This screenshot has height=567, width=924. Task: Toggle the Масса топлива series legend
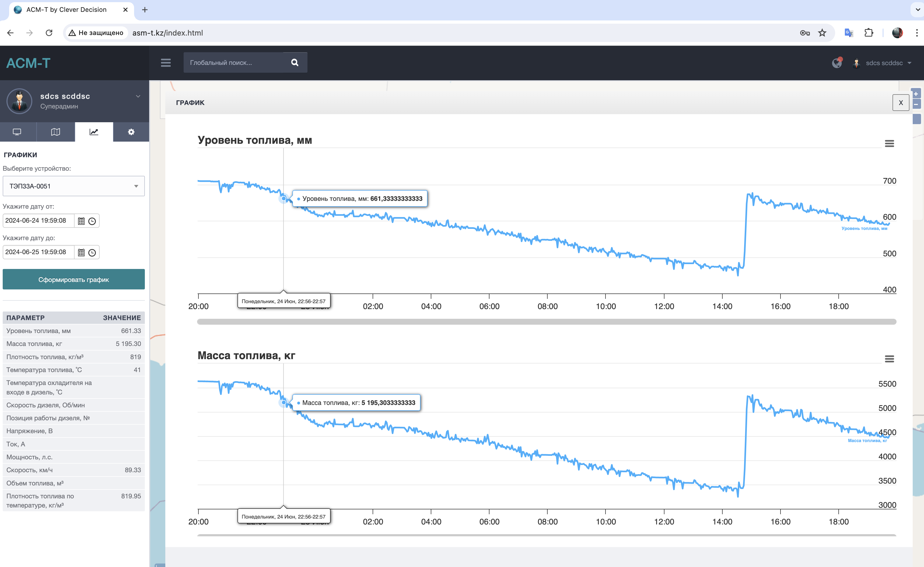pyautogui.click(x=867, y=441)
